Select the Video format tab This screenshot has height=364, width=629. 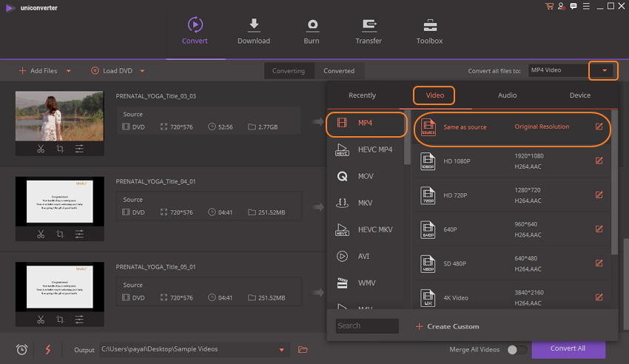434,95
